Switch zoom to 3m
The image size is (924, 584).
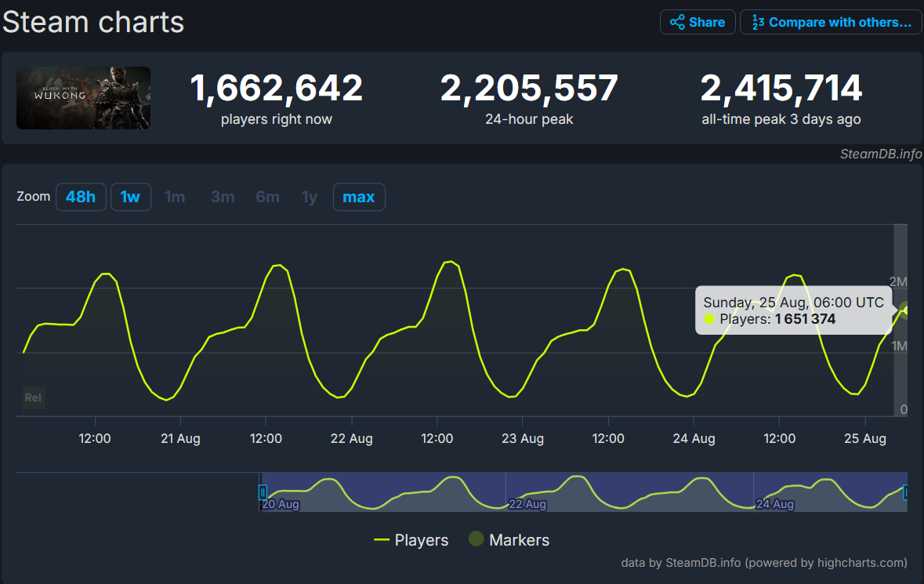point(223,197)
